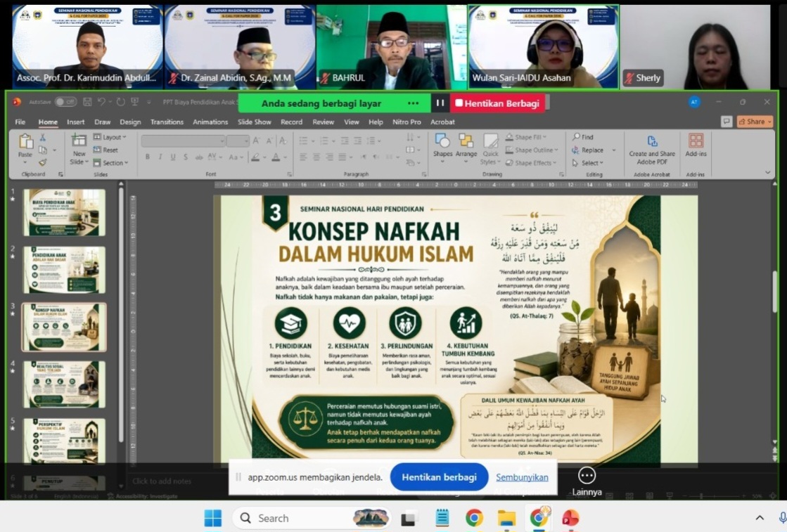
Task: Expand the Shape Effects dropdown
Action: click(x=531, y=162)
